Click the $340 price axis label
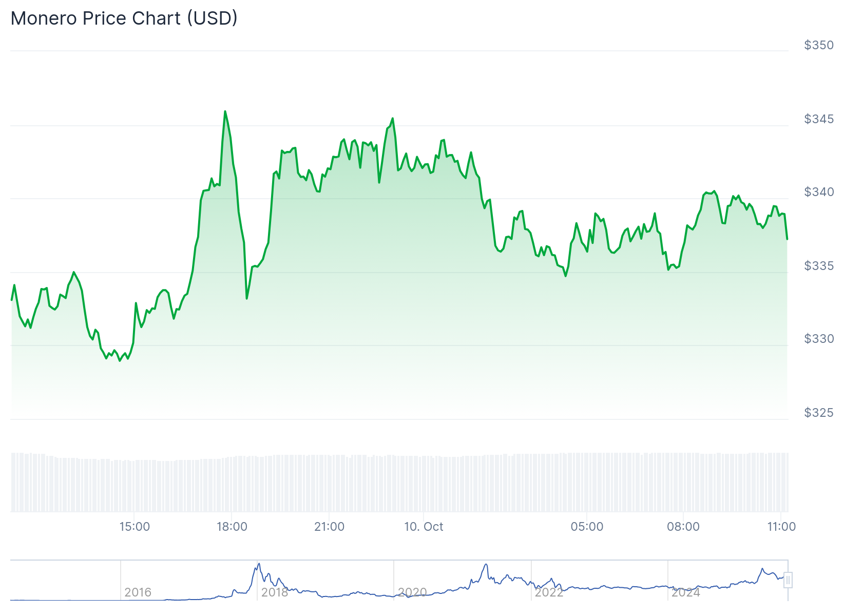Screen dimensions: 844x616 [x=819, y=192]
